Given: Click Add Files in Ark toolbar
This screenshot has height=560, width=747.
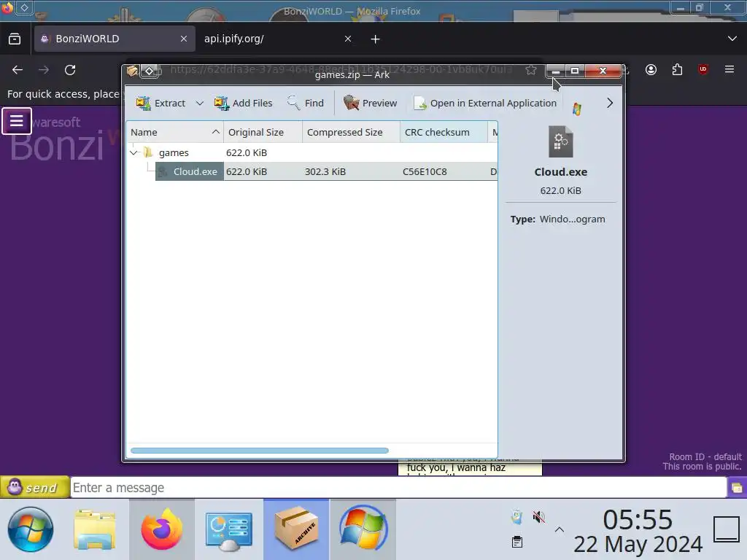Looking at the screenshot, I should [x=243, y=103].
